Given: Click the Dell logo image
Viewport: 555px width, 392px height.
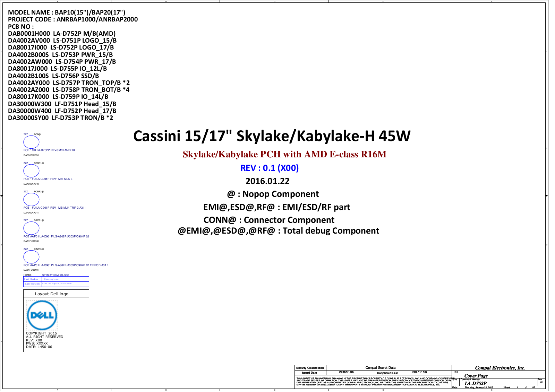Looking at the screenshot, I should [42, 315].
